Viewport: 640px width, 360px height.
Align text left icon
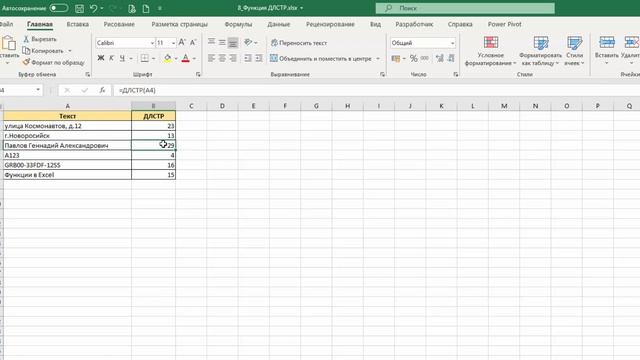pyautogui.click(x=211, y=58)
